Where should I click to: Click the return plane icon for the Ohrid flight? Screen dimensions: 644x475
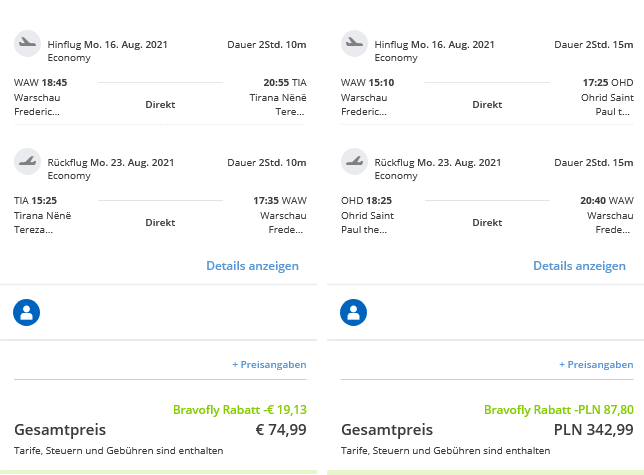(x=354, y=161)
